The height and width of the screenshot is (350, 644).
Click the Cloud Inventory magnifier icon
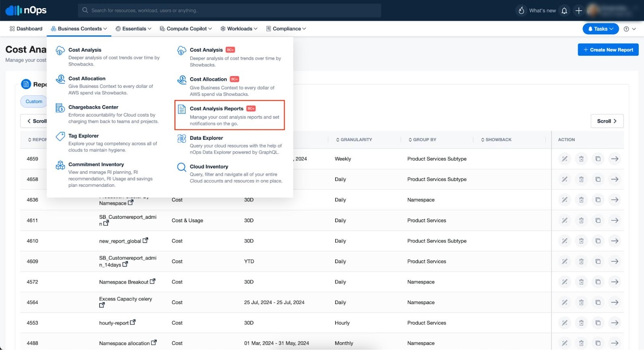[182, 167]
